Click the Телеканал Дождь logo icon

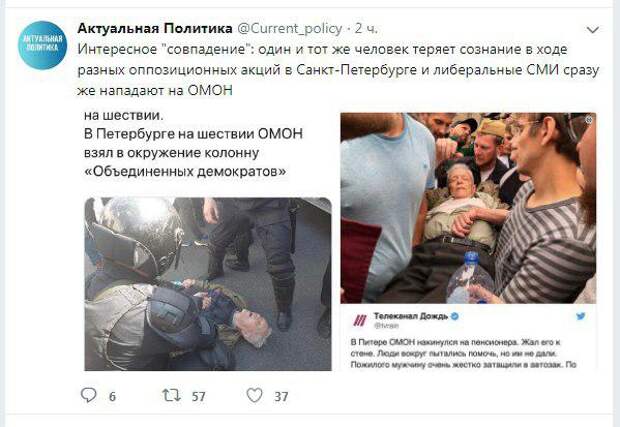click(x=360, y=320)
